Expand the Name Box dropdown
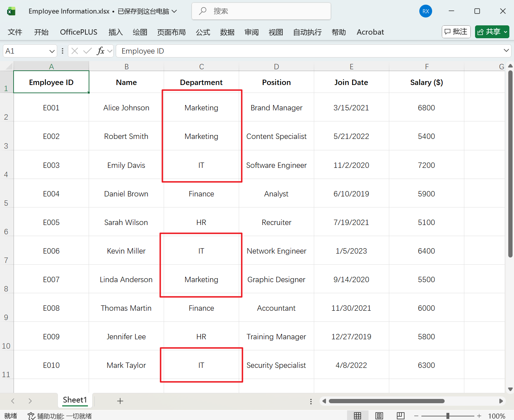 click(51, 51)
